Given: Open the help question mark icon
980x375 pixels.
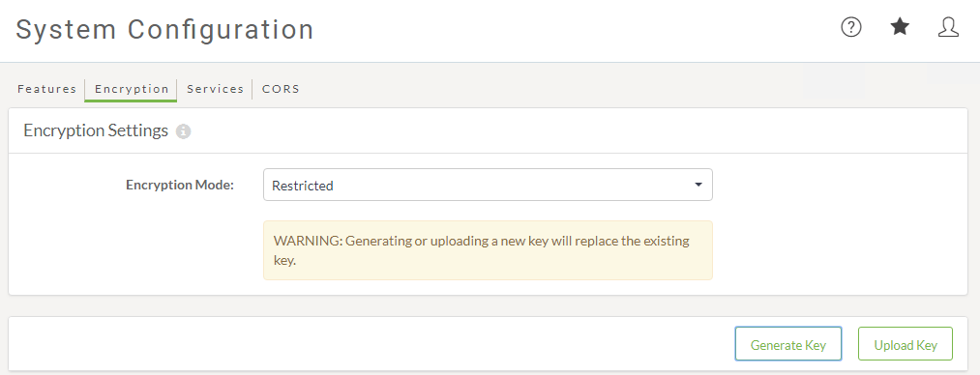Looking at the screenshot, I should 850,27.
